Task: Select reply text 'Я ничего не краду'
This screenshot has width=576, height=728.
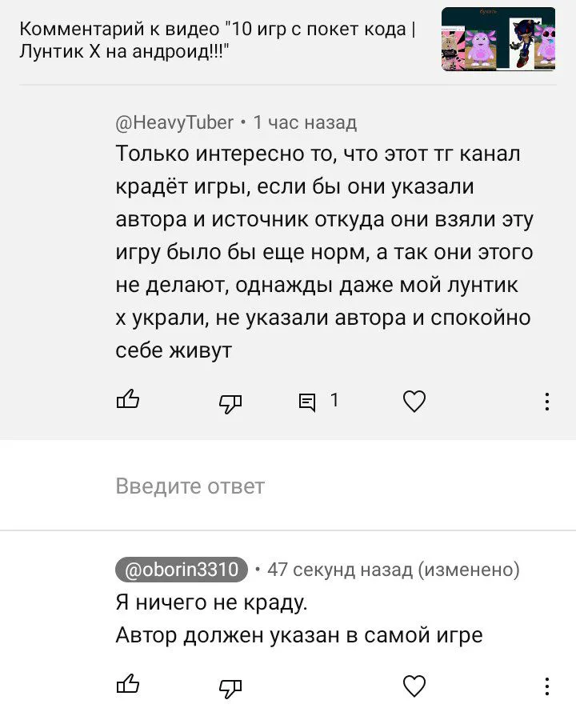Action: pyautogui.click(x=211, y=602)
